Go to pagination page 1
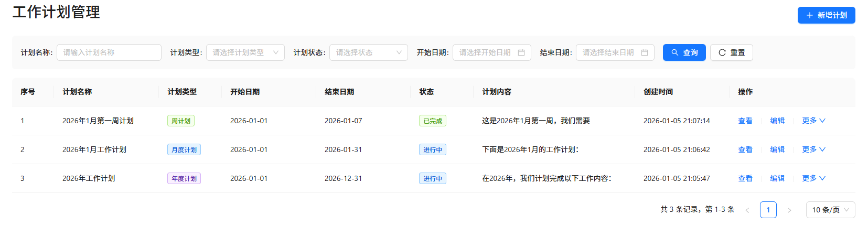Screen dimensions: 868x236 pyautogui.click(x=768, y=210)
